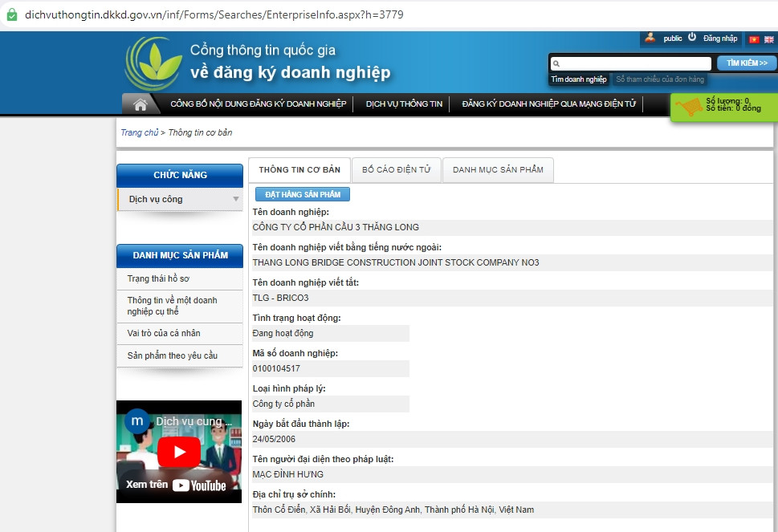This screenshot has width=778, height=532.
Task: Click the site security padlock icon
Action: [11, 14]
